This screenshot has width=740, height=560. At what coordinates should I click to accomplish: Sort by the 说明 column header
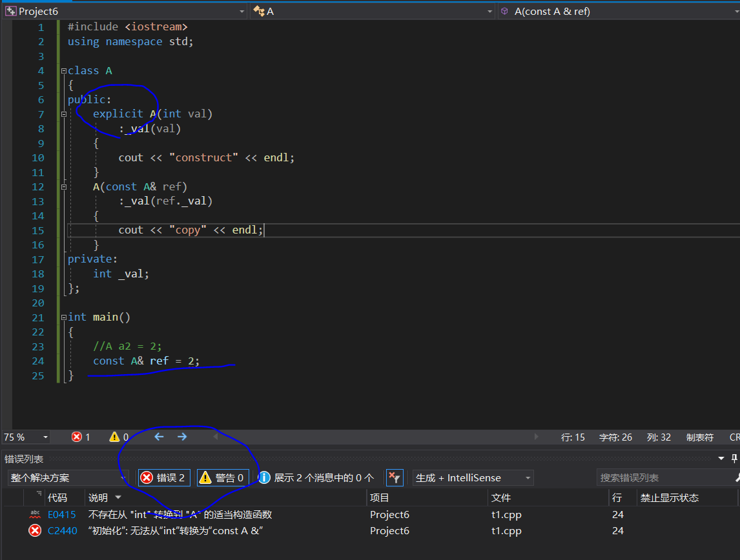pos(98,498)
